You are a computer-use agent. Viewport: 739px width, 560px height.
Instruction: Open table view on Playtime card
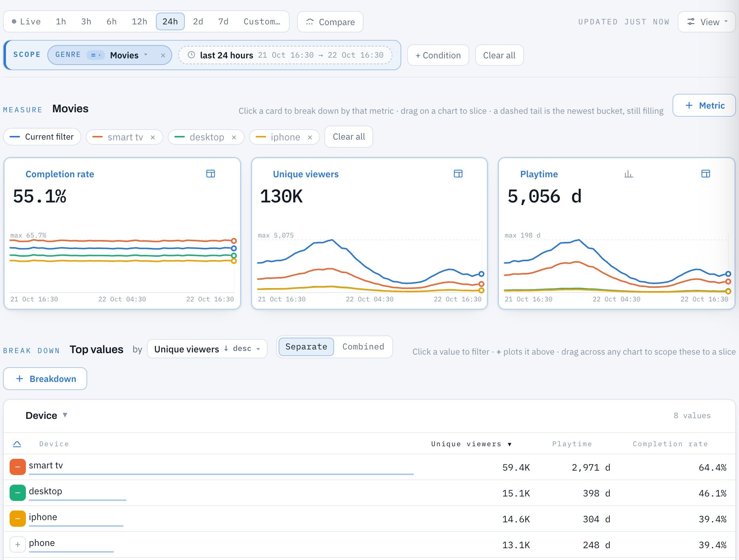click(x=706, y=174)
